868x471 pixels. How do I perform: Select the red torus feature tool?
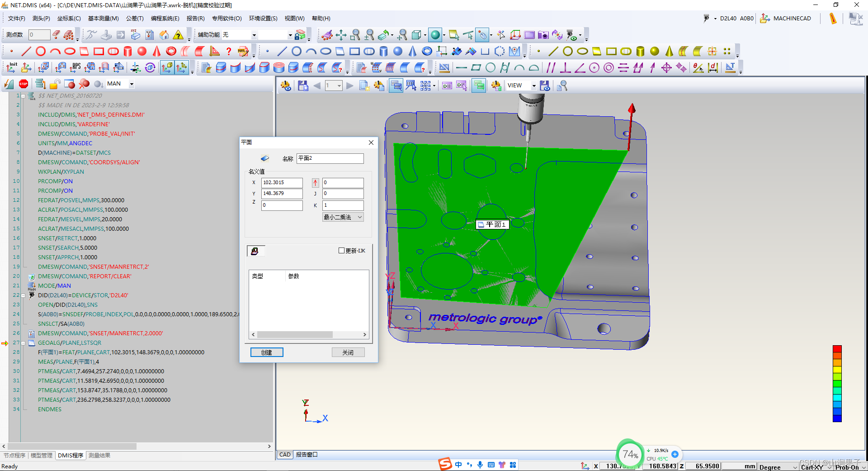coord(171,51)
